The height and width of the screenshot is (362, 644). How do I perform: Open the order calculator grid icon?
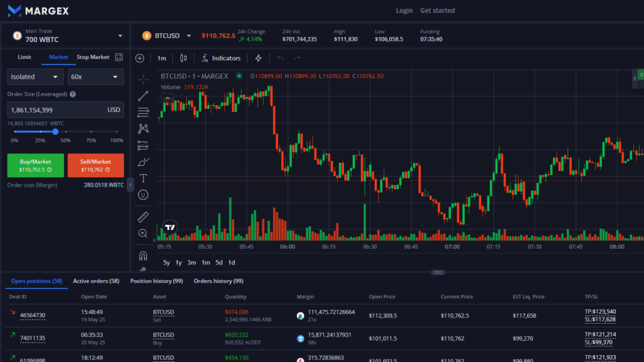[119, 57]
